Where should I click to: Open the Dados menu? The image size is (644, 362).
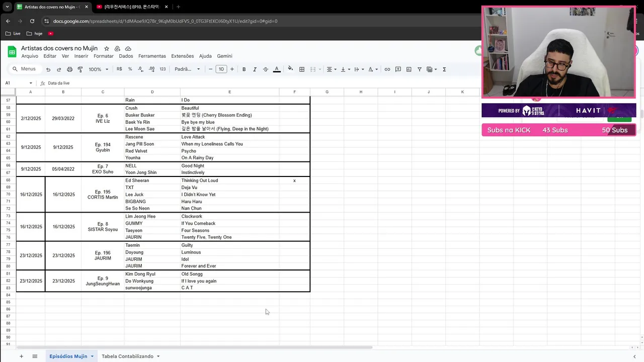pyautogui.click(x=126, y=56)
